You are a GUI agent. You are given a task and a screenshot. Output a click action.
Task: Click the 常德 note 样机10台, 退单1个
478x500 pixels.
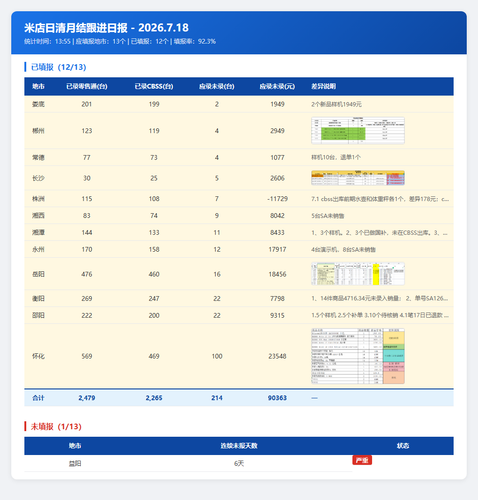[336, 157]
